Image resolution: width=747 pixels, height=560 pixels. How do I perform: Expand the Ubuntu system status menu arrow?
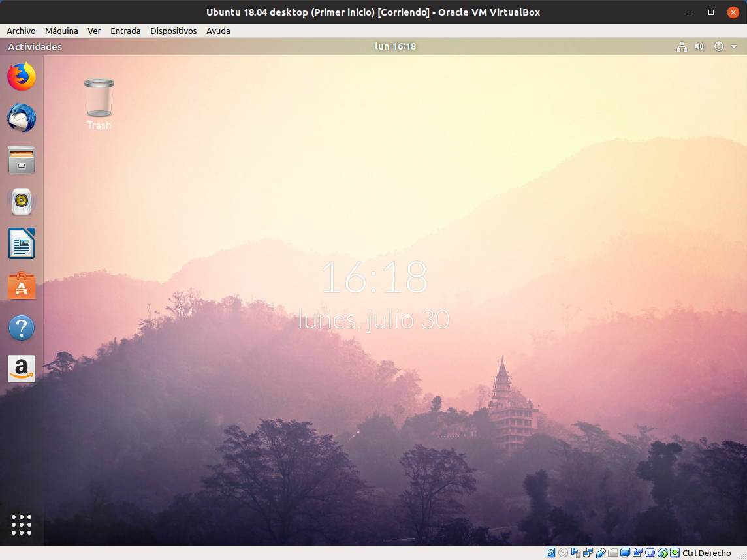point(734,46)
